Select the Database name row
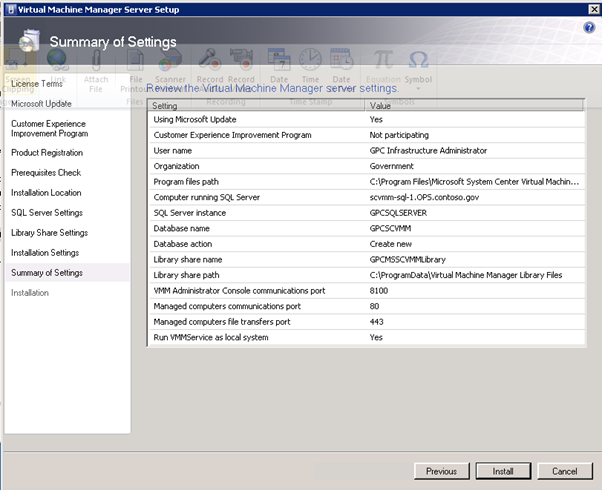Screen dimensions: 602x490 tap(367, 228)
